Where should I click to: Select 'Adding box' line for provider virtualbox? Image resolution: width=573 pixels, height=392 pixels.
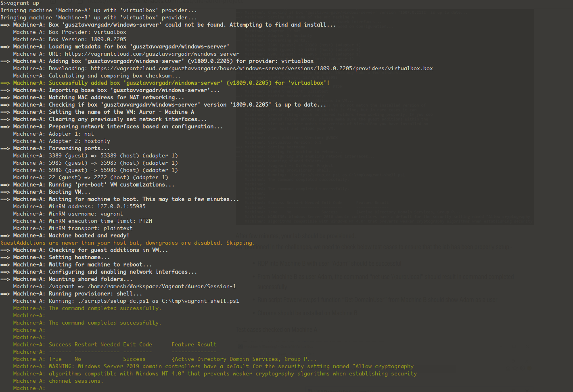tap(157, 61)
